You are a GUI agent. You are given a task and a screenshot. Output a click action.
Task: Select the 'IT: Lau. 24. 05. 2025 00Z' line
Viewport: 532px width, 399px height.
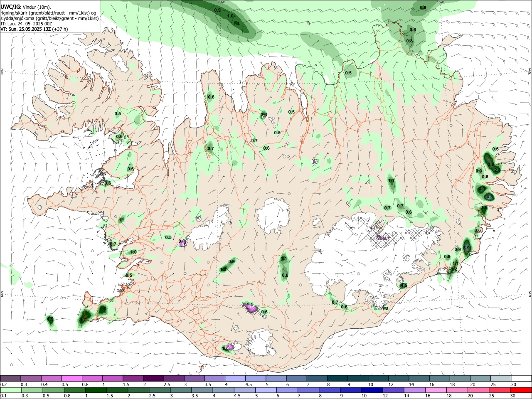pos(26,24)
